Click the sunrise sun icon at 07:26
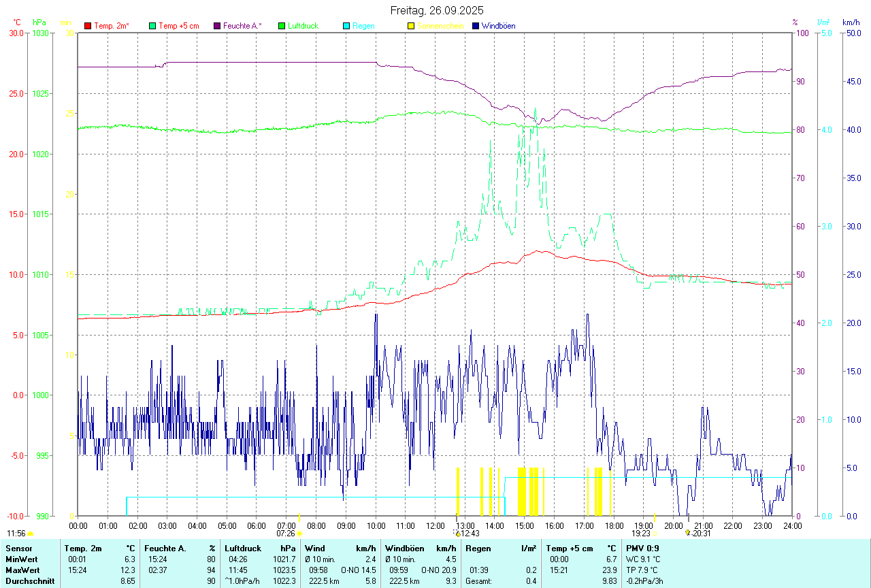Image resolution: width=871 pixels, height=588 pixels. coord(299,534)
